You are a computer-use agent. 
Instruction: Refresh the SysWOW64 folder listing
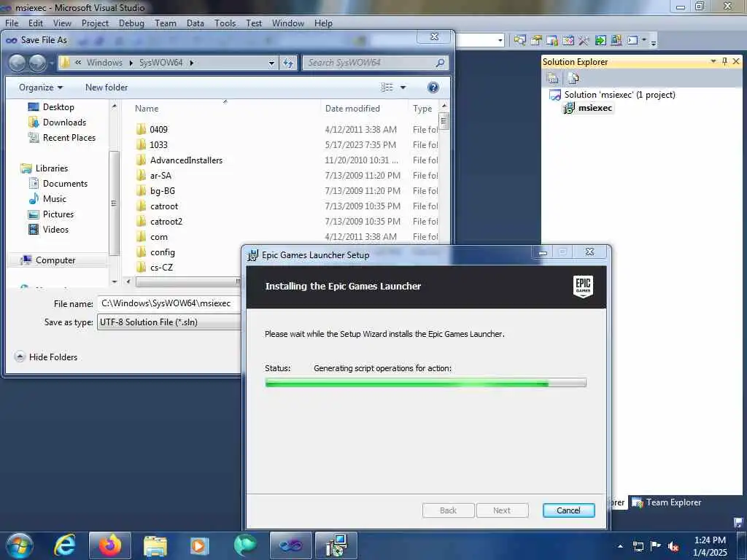[288, 63]
